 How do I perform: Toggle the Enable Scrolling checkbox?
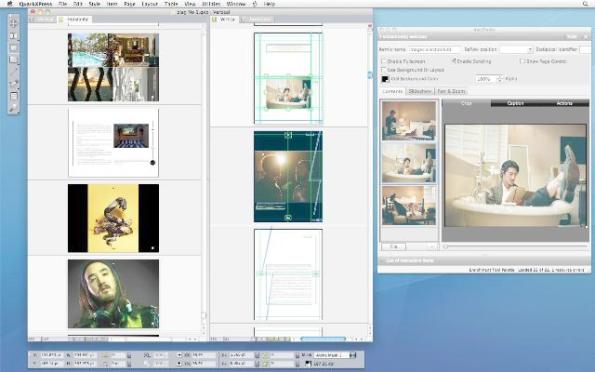(x=454, y=61)
